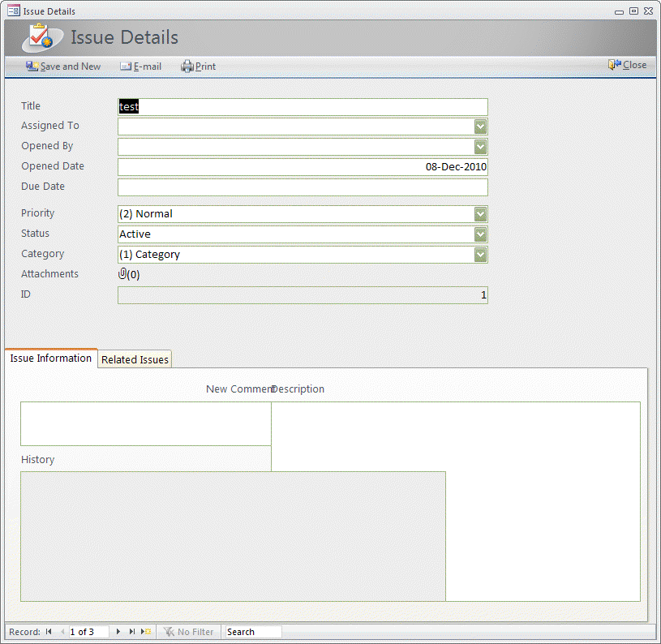The width and height of the screenshot is (661, 644).
Task: Click the Save and New disk icon
Action: [x=32, y=67]
